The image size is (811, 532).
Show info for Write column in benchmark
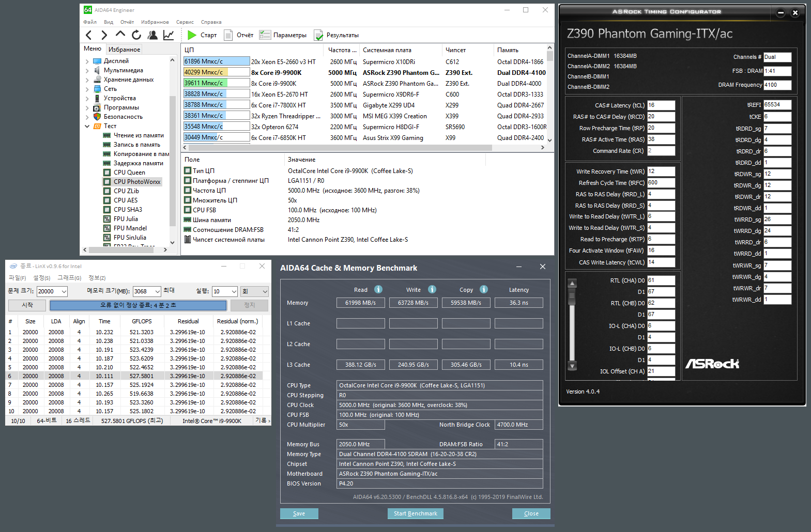click(x=432, y=289)
